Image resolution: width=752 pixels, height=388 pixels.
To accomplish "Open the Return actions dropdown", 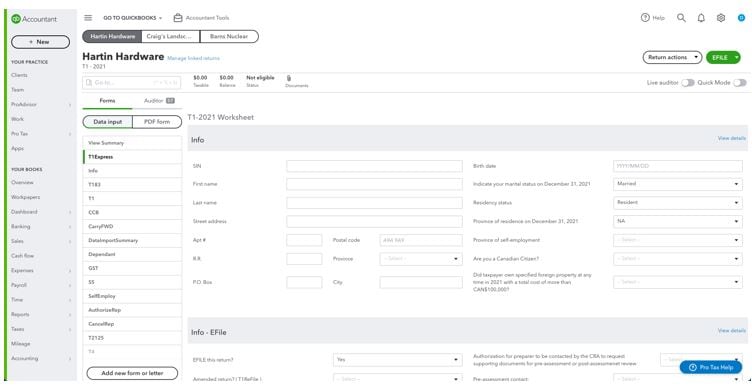I will point(672,57).
